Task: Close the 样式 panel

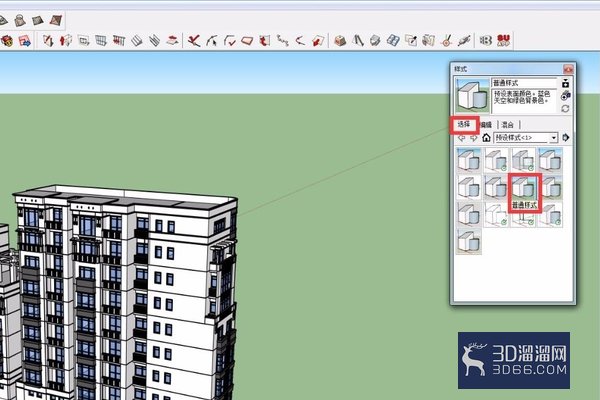Action: click(568, 69)
